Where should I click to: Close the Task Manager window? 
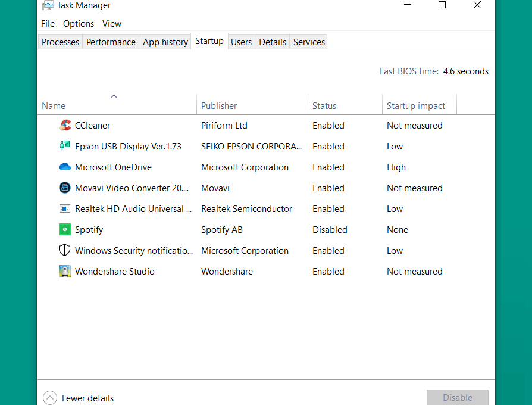pos(477,5)
